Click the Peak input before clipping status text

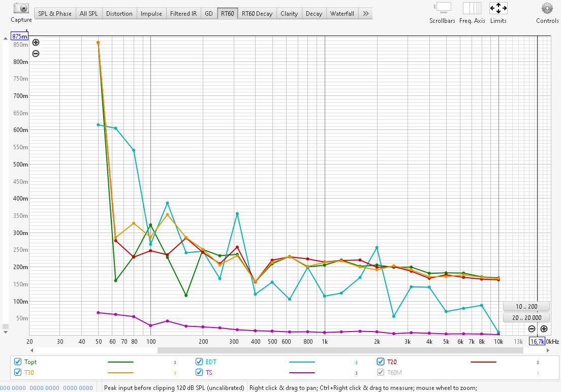click(x=174, y=388)
